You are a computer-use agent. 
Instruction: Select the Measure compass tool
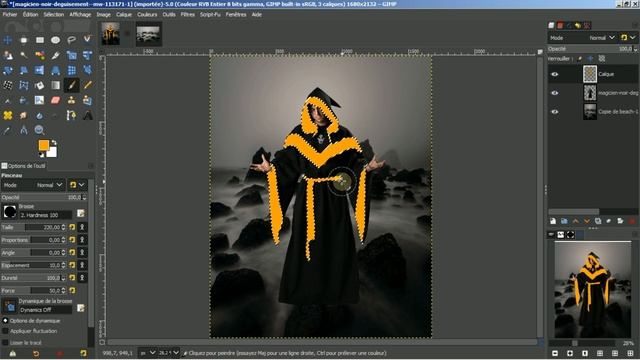(x=24, y=130)
